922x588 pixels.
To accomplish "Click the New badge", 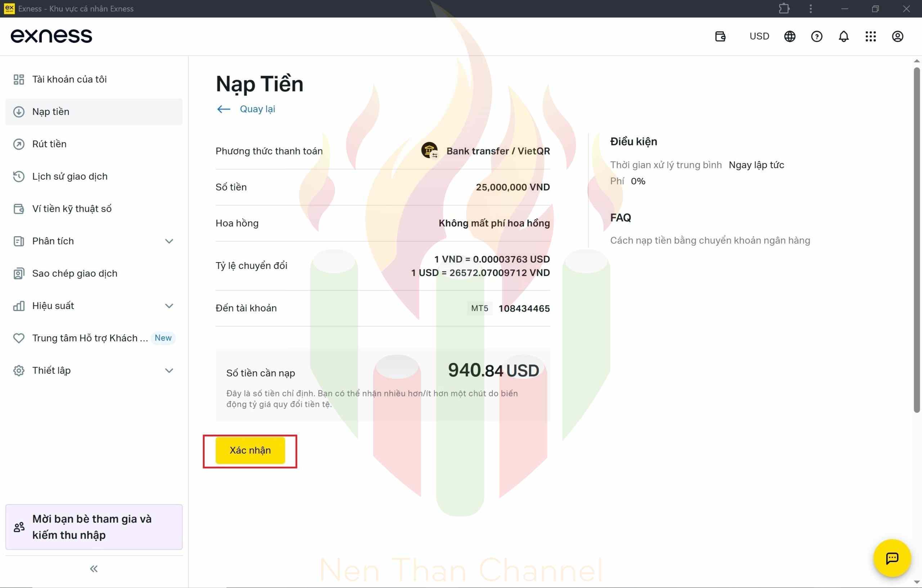I will [163, 338].
